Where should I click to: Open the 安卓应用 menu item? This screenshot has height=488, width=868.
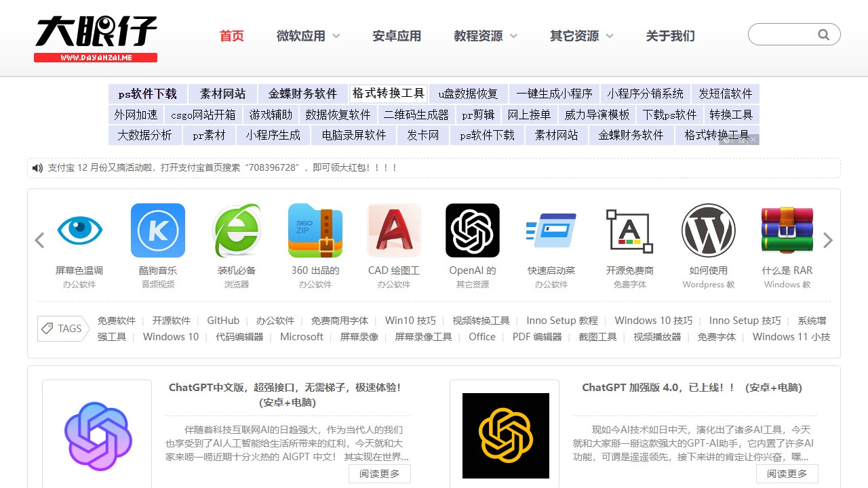[x=397, y=36]
